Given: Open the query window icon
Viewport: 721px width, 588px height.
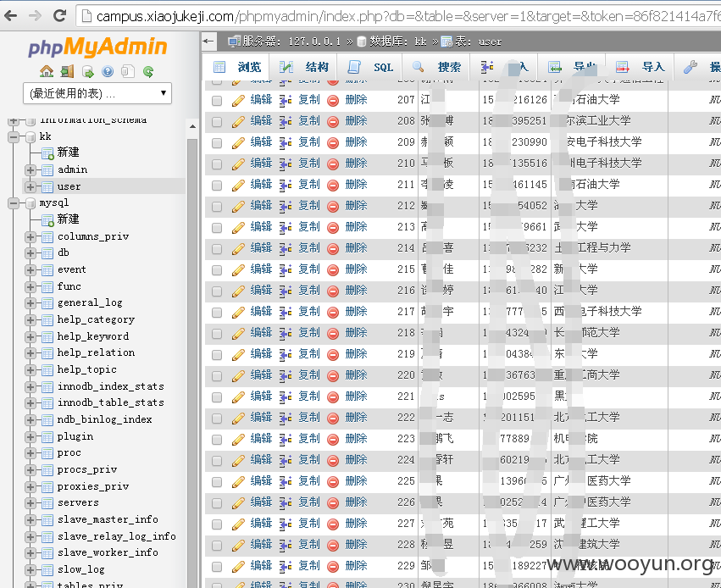Looking at the screenshot, I should pos(88,71).
